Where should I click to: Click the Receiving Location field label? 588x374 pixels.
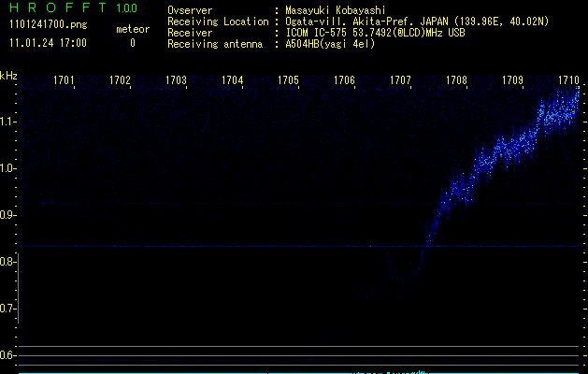218,22
